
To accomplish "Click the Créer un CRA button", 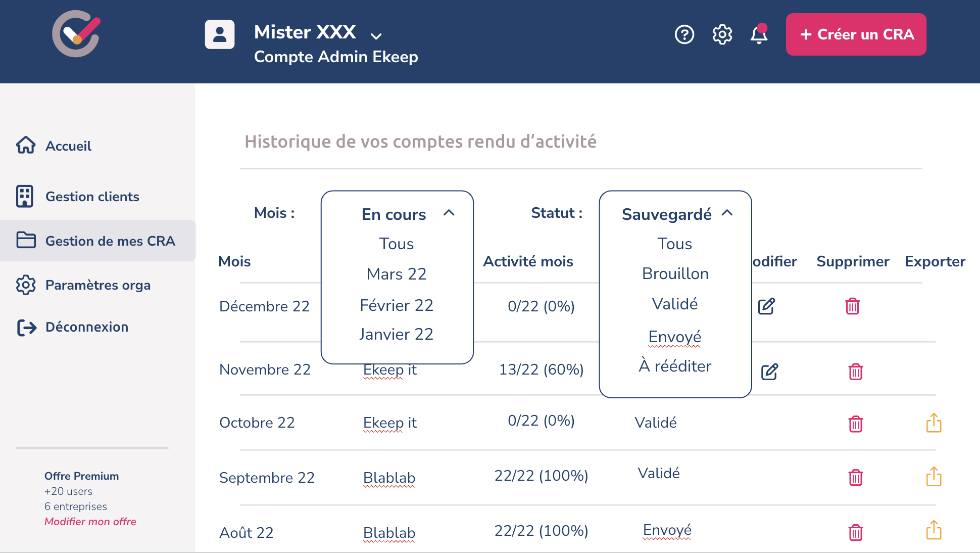I will click(856, 34).
